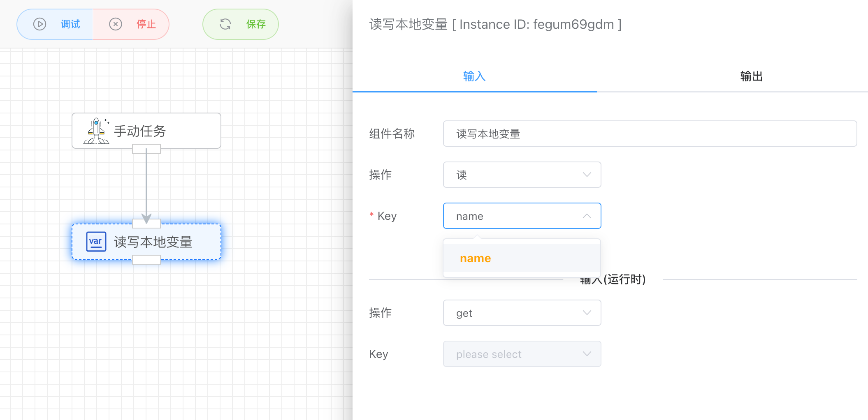Edit the 组件名称 text field
Screen dimensions: 868x420
click(x=650, y=134)
